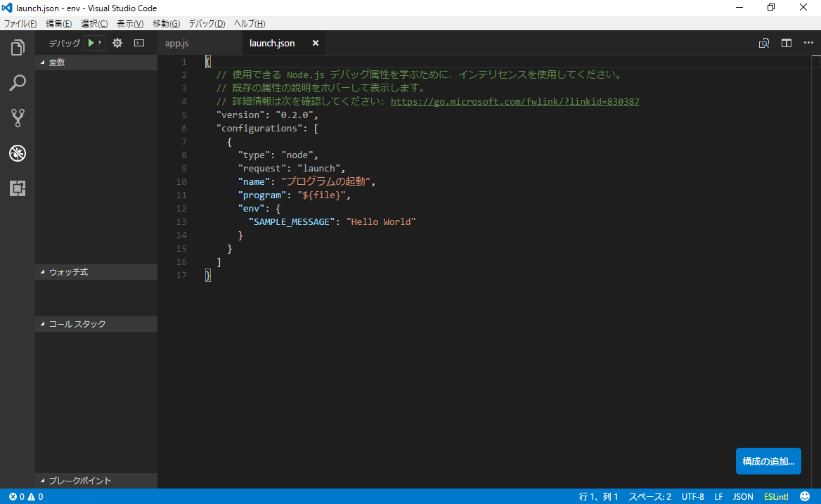Screen dimensions: 821x504
Task: Click the JSON language mode in status bar
Action: 742,496
